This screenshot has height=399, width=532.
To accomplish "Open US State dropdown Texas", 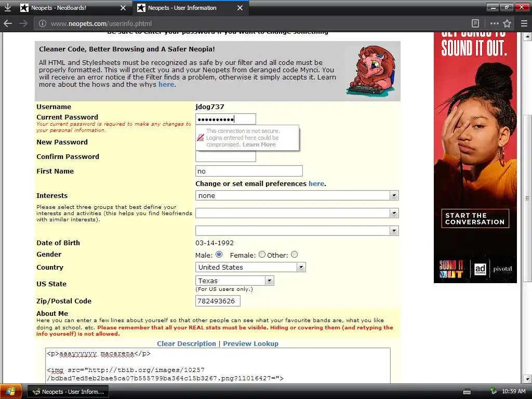I will click(234, 281).
